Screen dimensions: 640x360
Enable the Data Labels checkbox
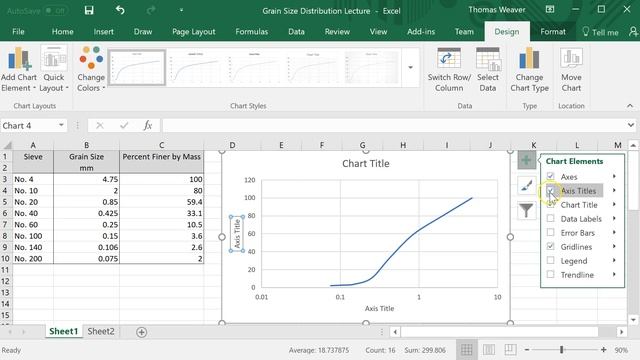coord(550,218)
